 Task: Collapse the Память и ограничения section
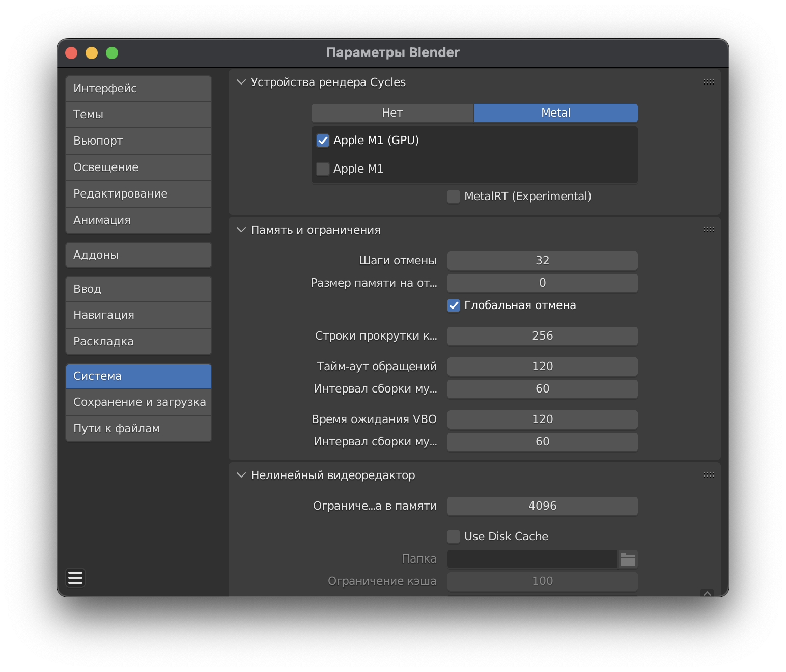tap(241, 230)
